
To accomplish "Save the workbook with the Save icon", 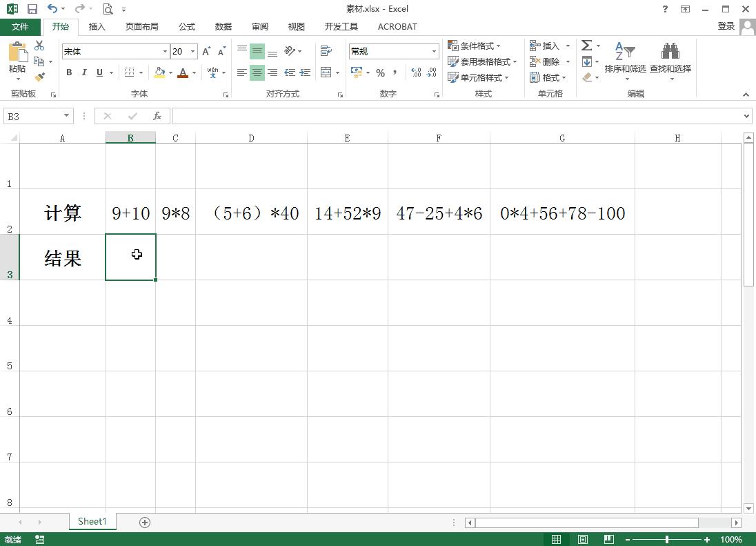I will pos(32,9).
